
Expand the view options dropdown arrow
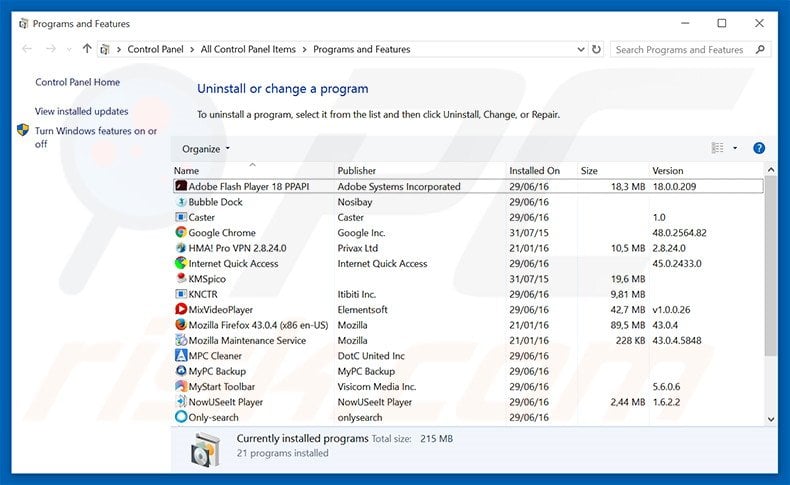coord(735,148)
